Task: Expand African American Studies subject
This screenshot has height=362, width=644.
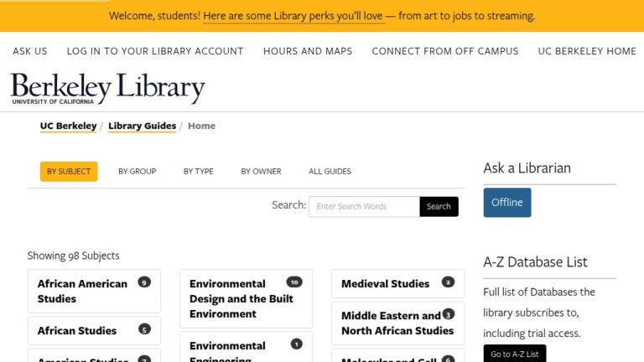Action: coord(94,292)
